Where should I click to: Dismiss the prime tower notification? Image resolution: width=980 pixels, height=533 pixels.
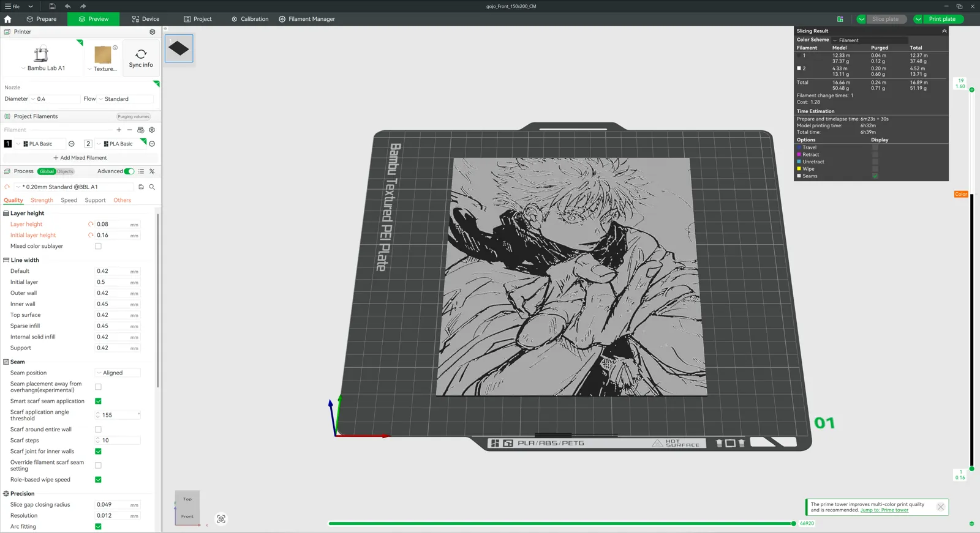click(x=941, y=507)
